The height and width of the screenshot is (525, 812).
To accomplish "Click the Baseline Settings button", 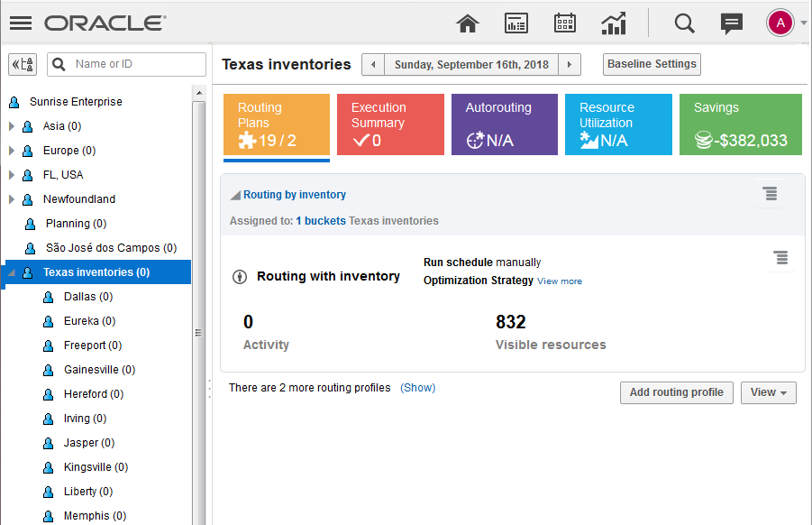I will (x=652, y=64).
